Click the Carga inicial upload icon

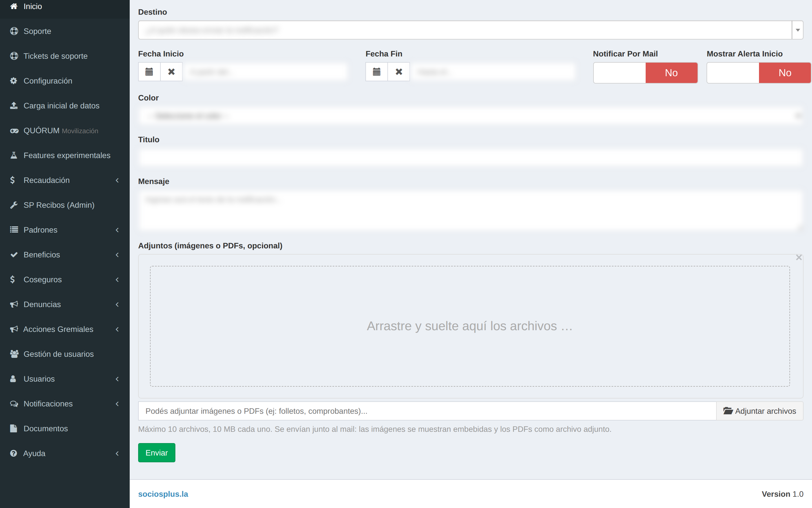tap(14, 106)
